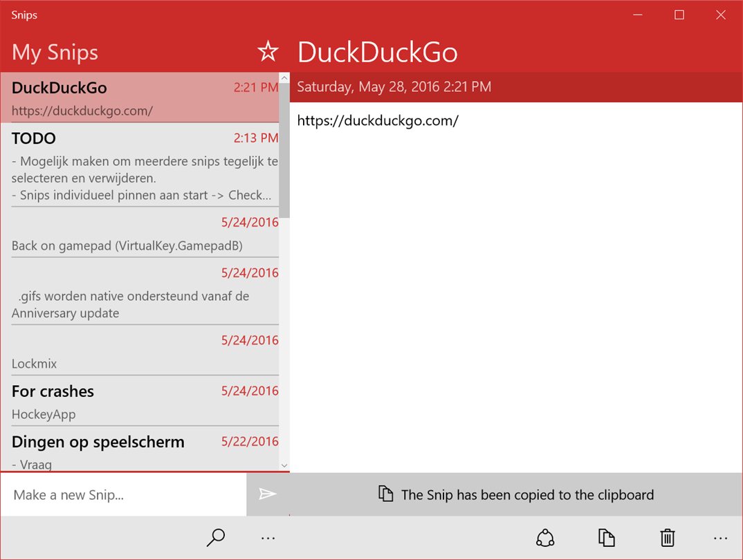Close the Snips window
This screenshot has height=560, width=743.
coord(721,15)
